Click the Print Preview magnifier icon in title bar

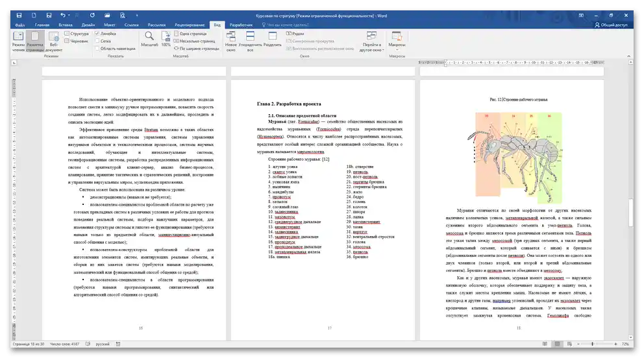pos(123,15)
